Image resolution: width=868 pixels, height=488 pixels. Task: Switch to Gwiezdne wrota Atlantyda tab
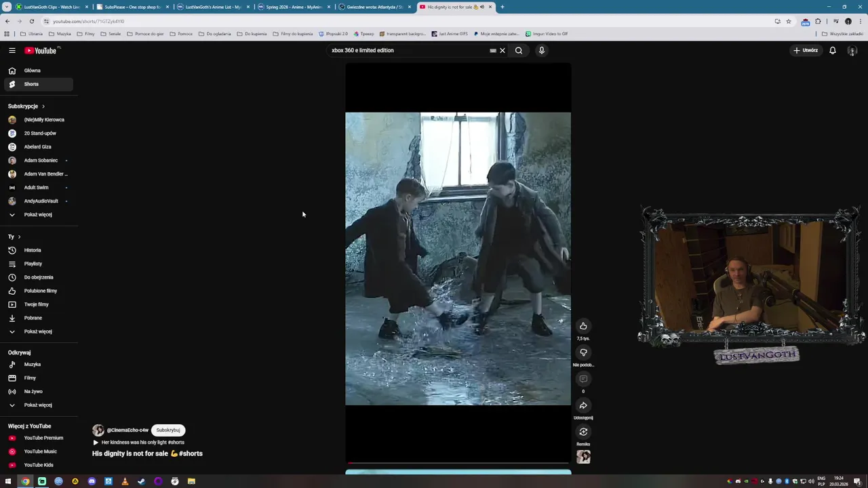(x=374, y=7)
